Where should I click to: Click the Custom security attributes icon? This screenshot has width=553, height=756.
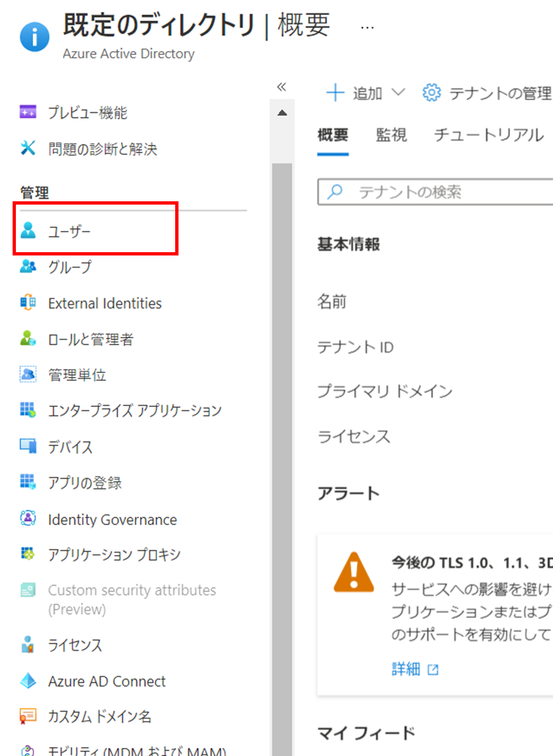[28, 590]
